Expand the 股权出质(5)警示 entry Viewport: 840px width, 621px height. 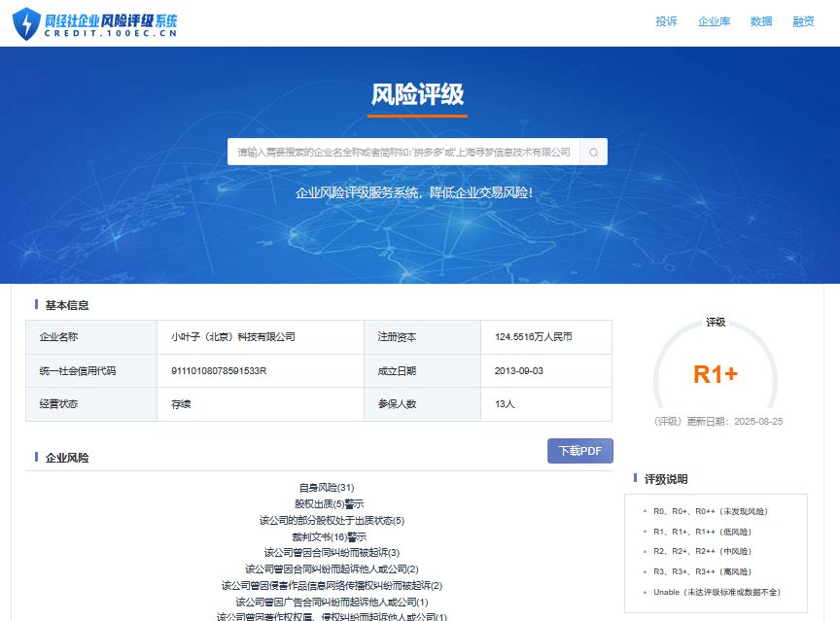pos(329,503)
